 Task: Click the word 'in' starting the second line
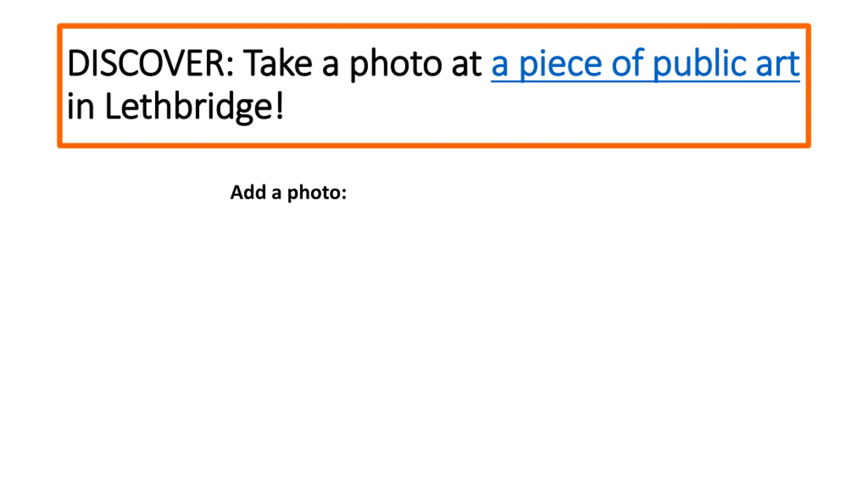[81, 107]
